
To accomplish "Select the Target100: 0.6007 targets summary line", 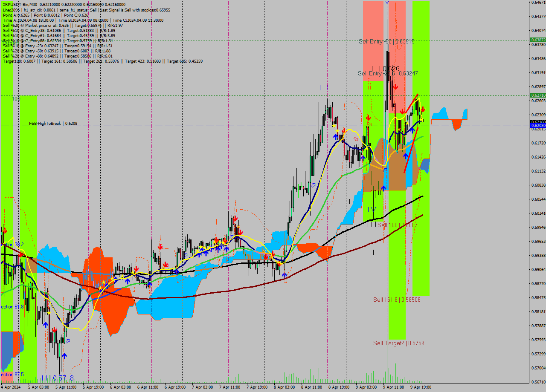I will tap(102, 61).
